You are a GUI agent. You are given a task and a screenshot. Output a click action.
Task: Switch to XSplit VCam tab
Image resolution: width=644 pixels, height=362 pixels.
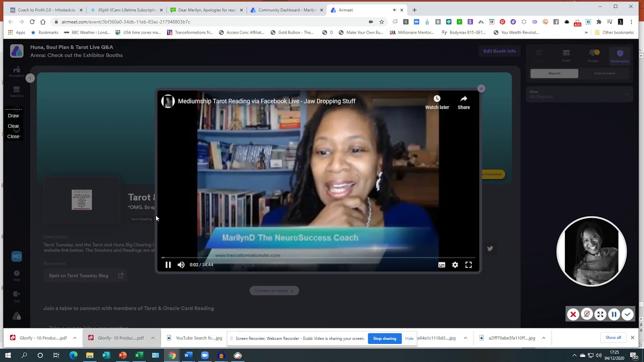tap(126, 10)
